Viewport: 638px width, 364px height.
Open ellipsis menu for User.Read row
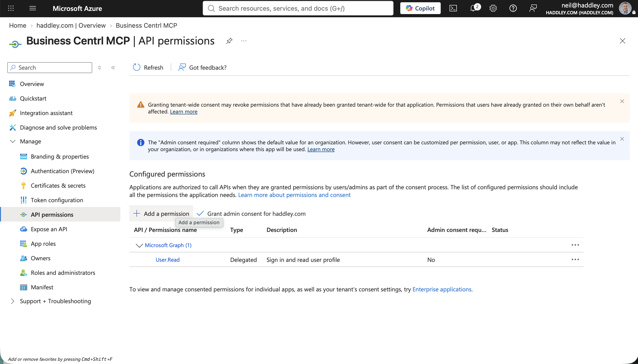click(x=575, y=260)
